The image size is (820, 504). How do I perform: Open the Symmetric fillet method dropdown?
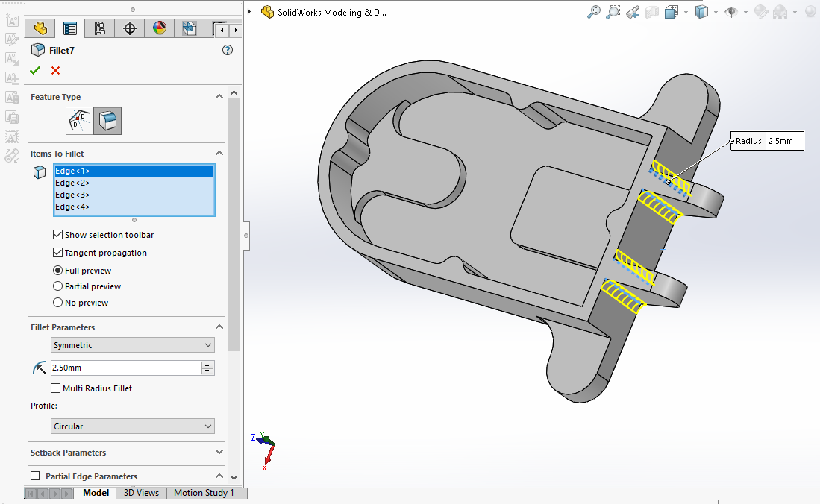[133, 345]
